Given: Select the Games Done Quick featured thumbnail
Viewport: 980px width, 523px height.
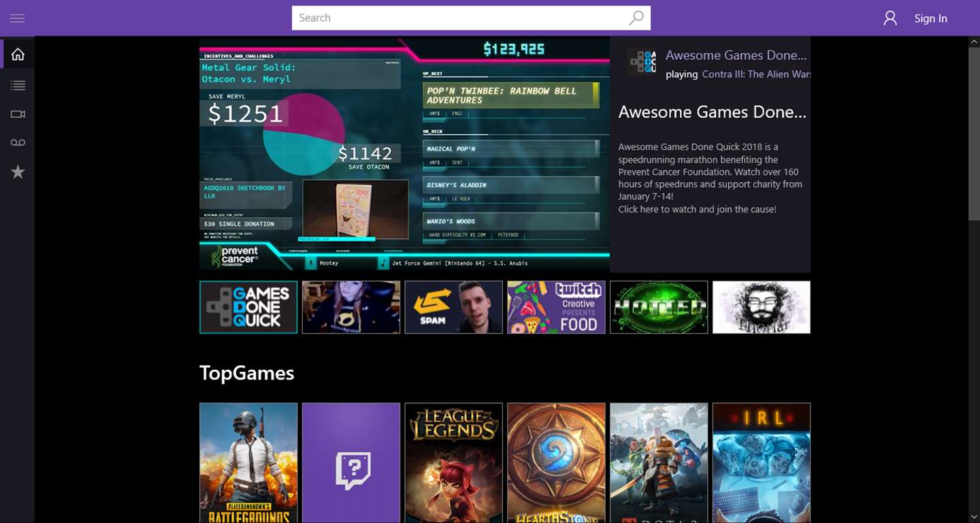Looking at the screenshot, I should [x=248, y=307].
